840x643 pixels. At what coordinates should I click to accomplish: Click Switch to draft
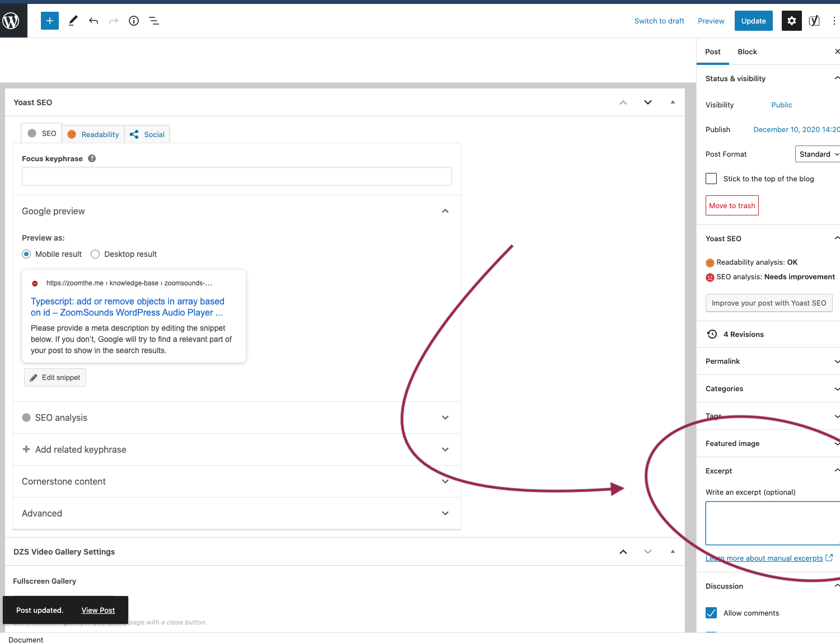tap(659, 21)
